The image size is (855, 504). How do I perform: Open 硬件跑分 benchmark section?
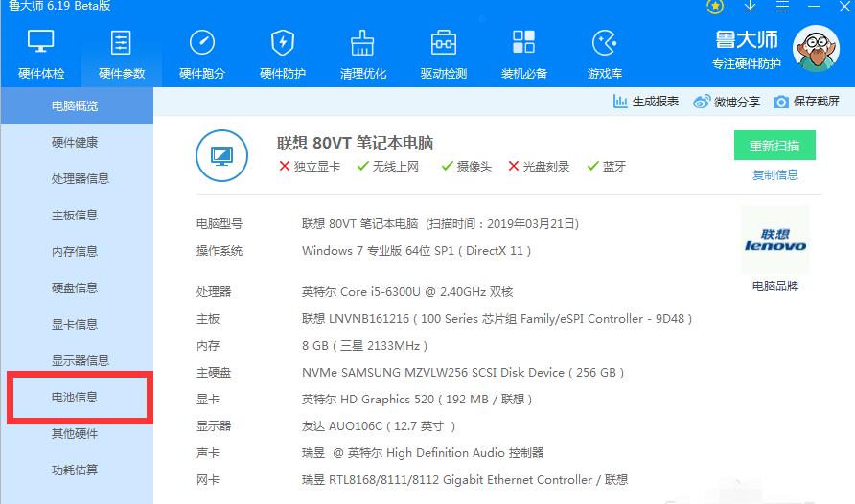coord(201,55)
